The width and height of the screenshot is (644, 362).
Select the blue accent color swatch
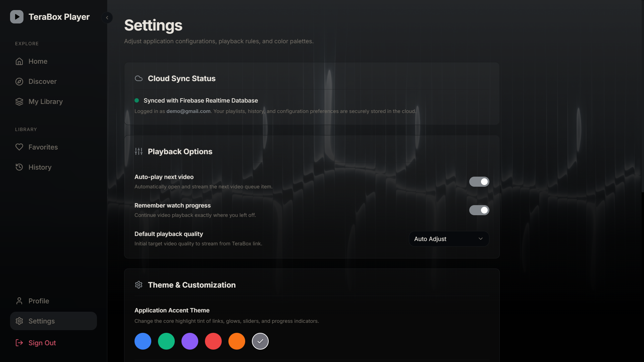pyautogui.click(x=143, y=341)
